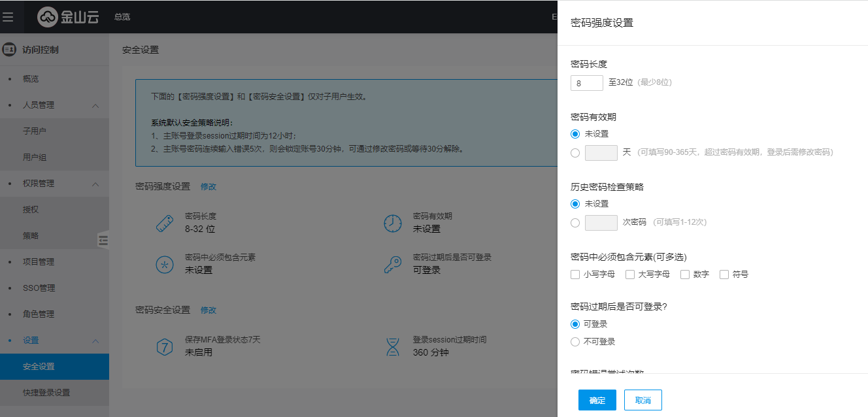Click the 未启用 MFA status text

199,352
